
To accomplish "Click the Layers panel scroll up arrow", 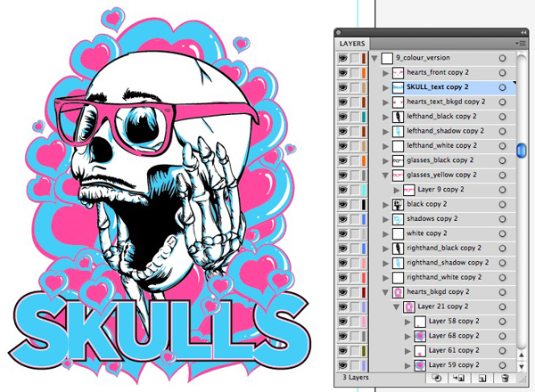I will click(x=522, y=355).
